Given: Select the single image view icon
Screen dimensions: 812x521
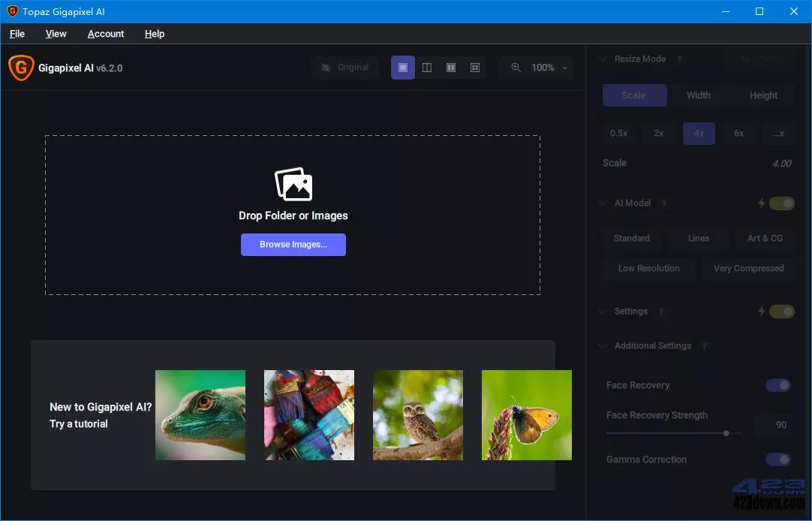Looking at the screenshot, I should [x=403, y=68].
